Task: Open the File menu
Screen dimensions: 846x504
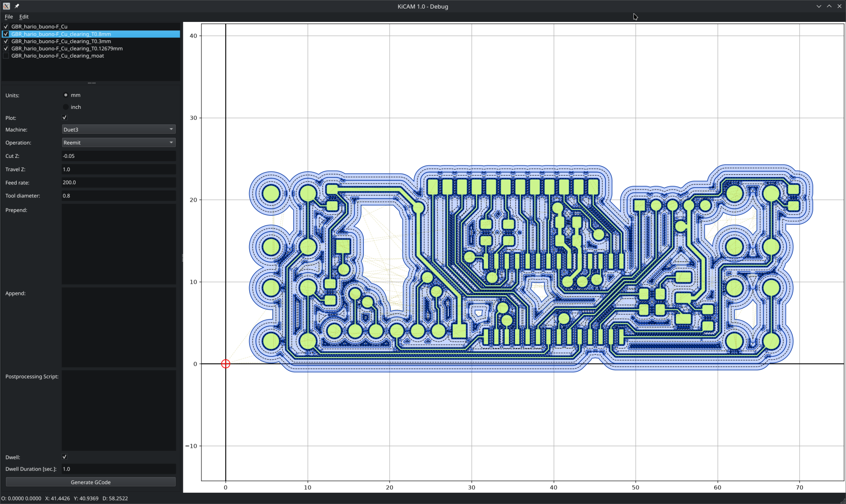Action: (x=9, y=17)
